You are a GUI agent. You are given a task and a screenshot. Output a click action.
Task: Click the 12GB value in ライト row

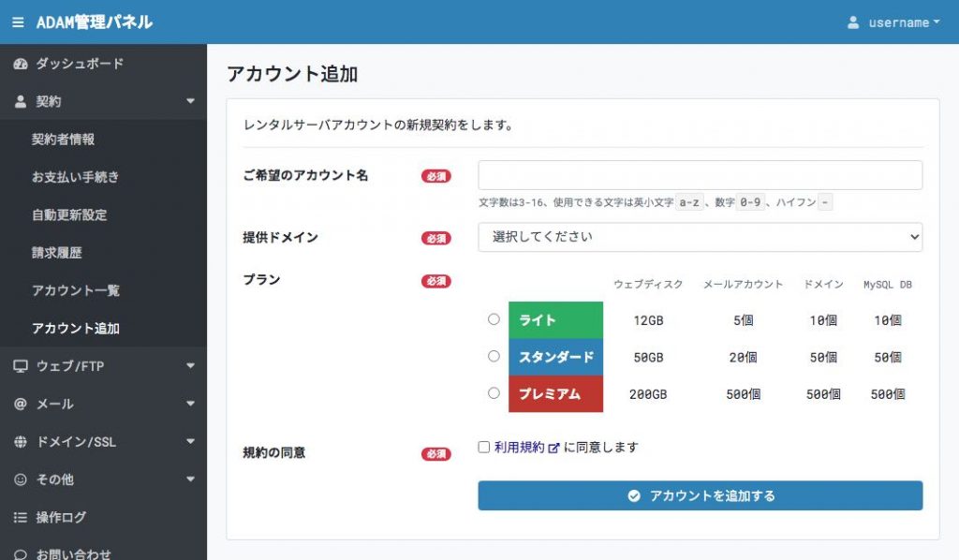tap(648, 320)
